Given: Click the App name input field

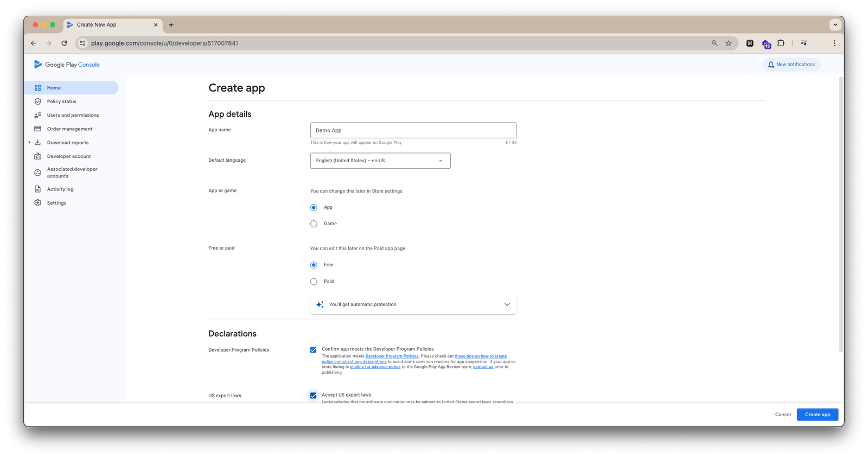Looking at the screenshot, I should pyautogui.click(x=413, y=130).
